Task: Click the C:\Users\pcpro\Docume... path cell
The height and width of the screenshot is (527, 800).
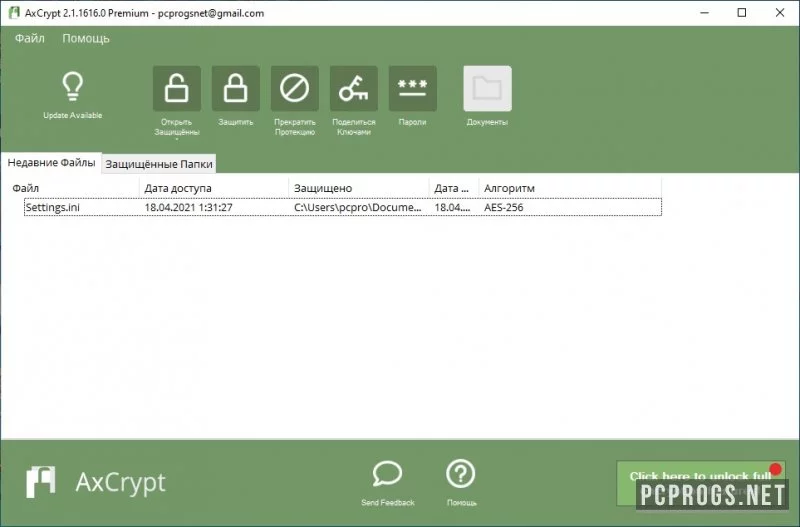Action: (x=358, y=207)
